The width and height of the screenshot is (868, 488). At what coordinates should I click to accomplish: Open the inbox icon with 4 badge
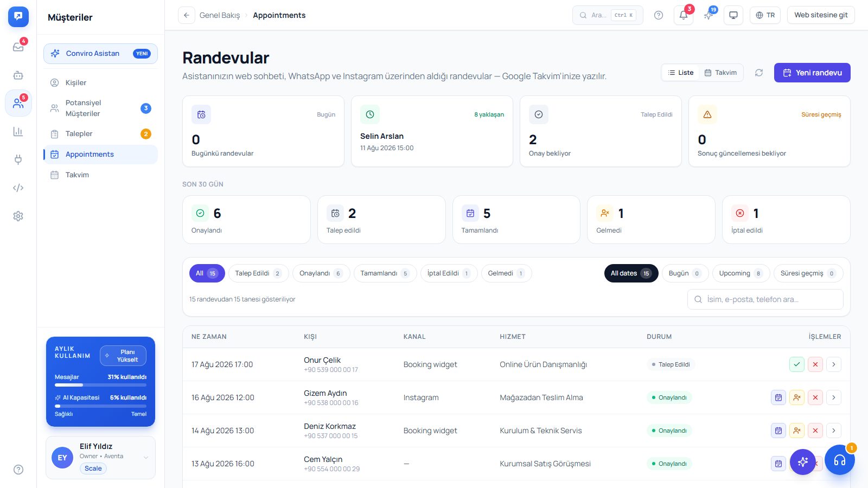[18, 47]
